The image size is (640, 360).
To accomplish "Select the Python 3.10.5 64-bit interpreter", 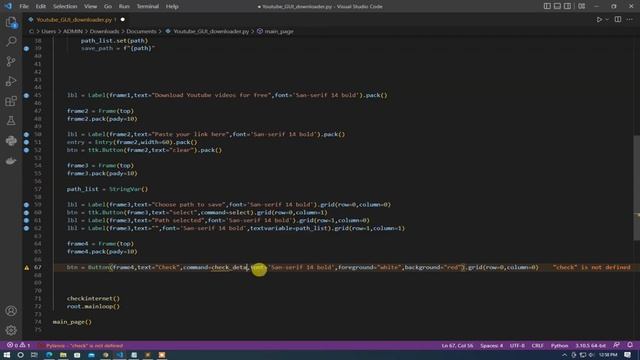I will [591, 345].
